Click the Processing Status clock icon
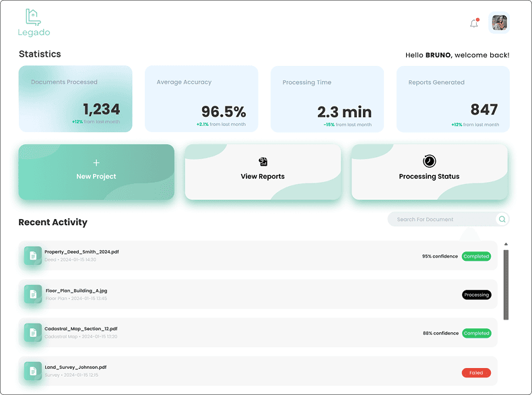The height and width of the screenshot is (395, 532). pos(429,161)
